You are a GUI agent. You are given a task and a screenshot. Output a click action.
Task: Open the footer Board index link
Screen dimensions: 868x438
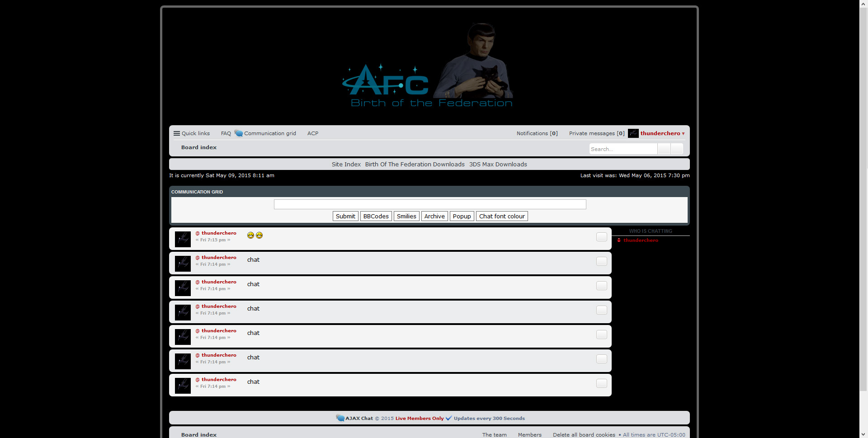(x=199, y=435)
